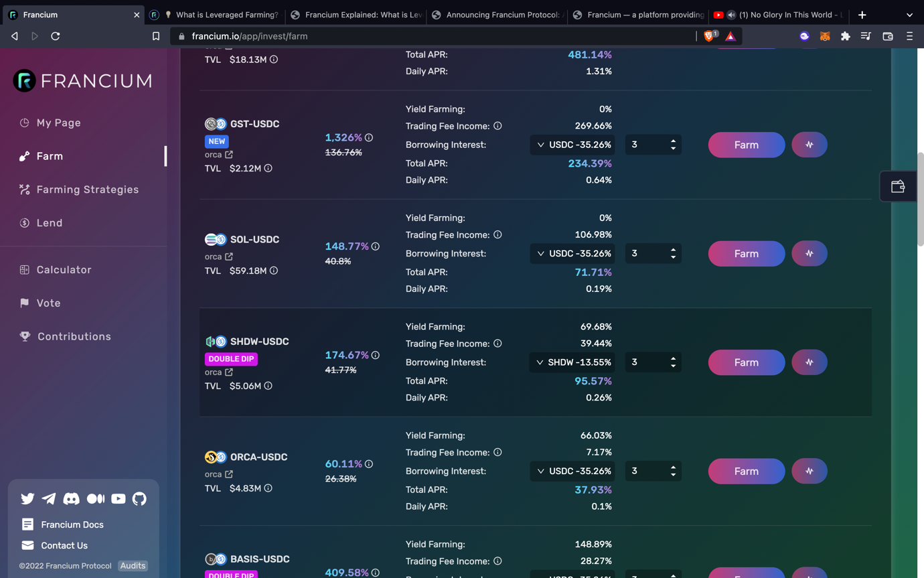The height and width of the screenshot is (578, 924).
Task: Click the page vertical scrollbar
Action: (920, 201)
